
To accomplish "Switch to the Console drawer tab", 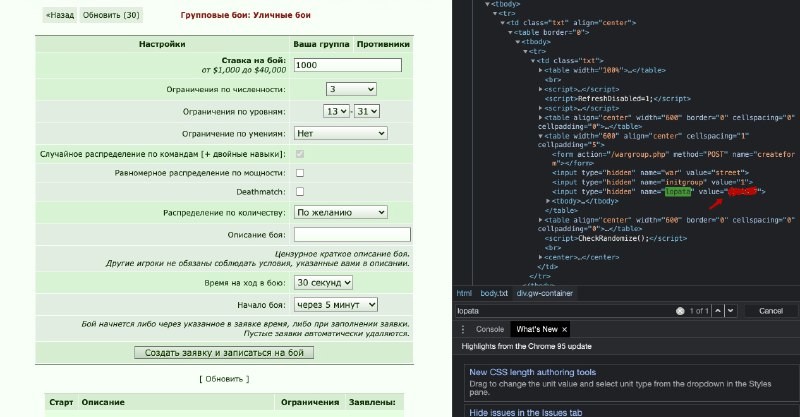I will [x=490, y=329].
